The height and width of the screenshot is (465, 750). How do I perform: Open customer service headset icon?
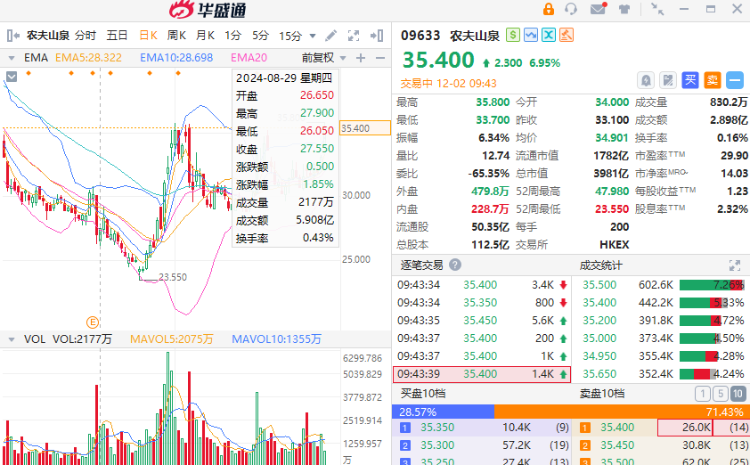(571, 9)
